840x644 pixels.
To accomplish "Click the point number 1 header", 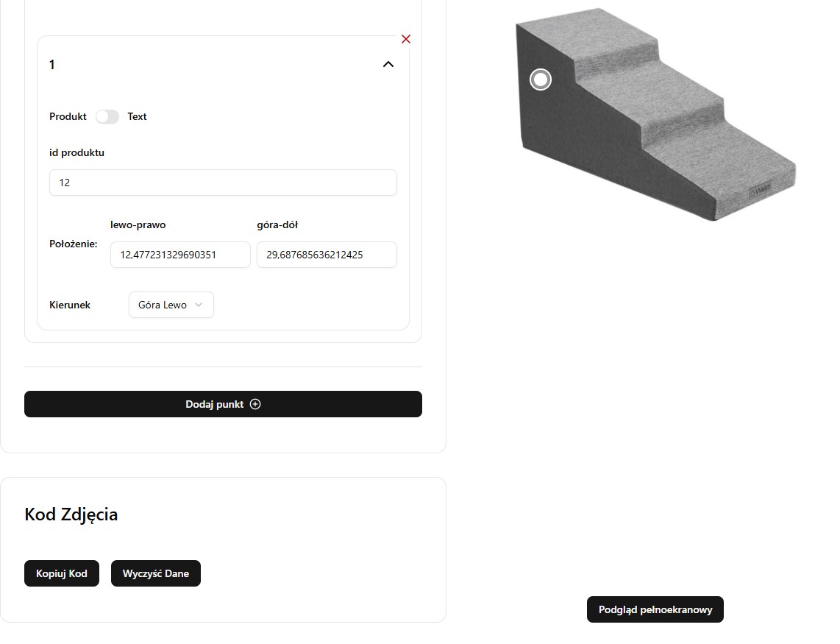I will click(x=52, y=65).
